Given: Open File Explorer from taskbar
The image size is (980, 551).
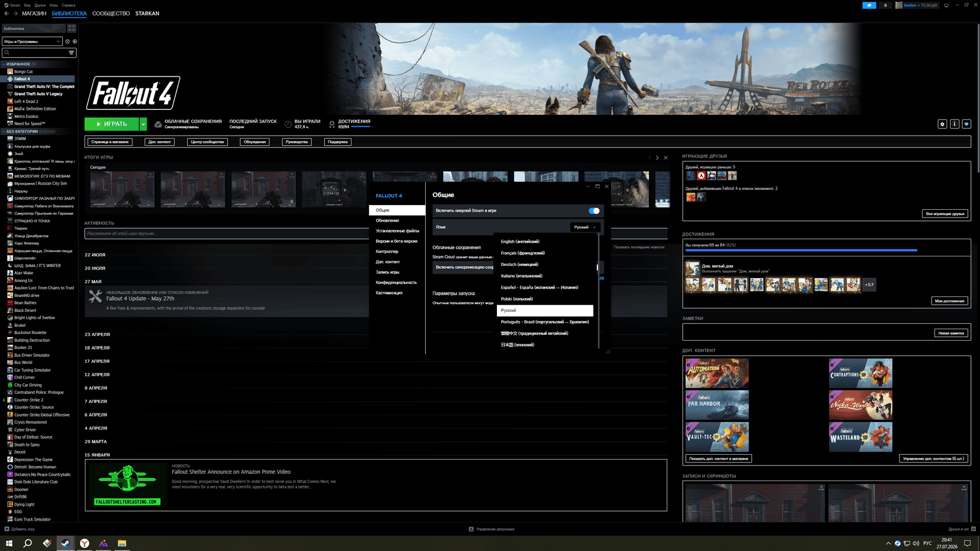Looking at the screenshot, I should click(x=122, y=543).
